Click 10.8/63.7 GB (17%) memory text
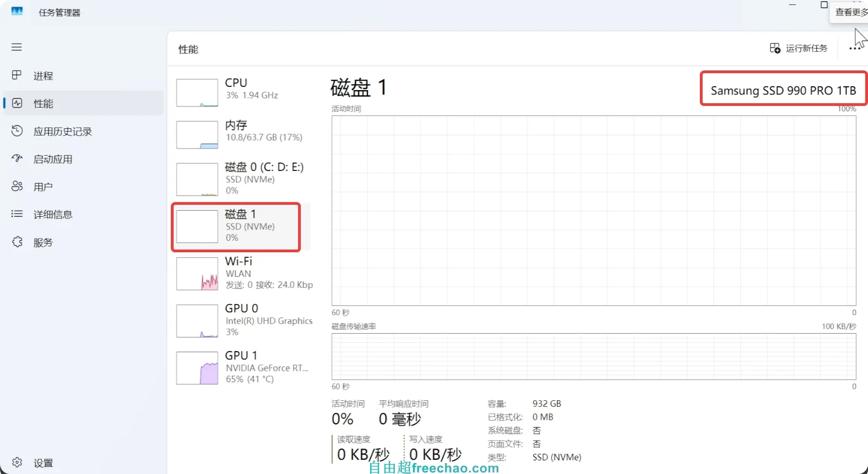This screenshot has width=868, height=474. point(264,137)
